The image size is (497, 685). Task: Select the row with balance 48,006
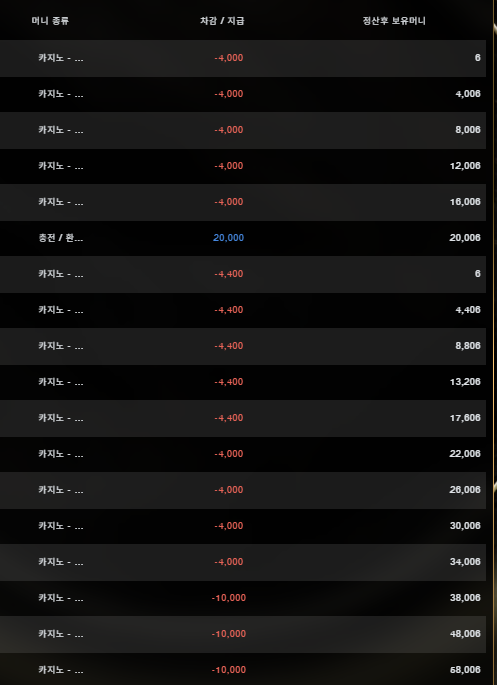pos(243,634)
